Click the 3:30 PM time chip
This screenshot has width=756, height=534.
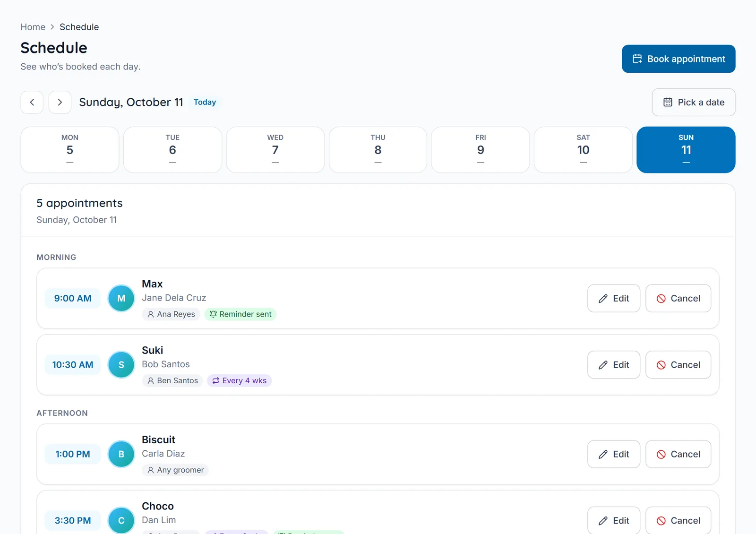coord(73,520)
